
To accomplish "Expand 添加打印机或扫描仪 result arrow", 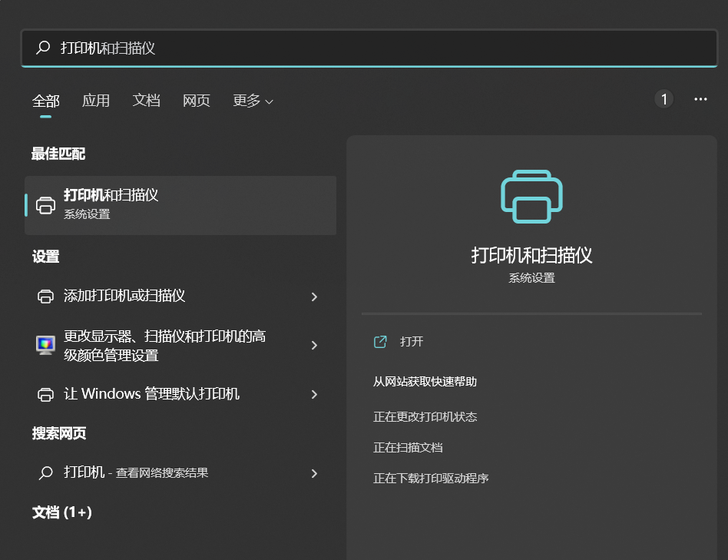I will point(314,297).
